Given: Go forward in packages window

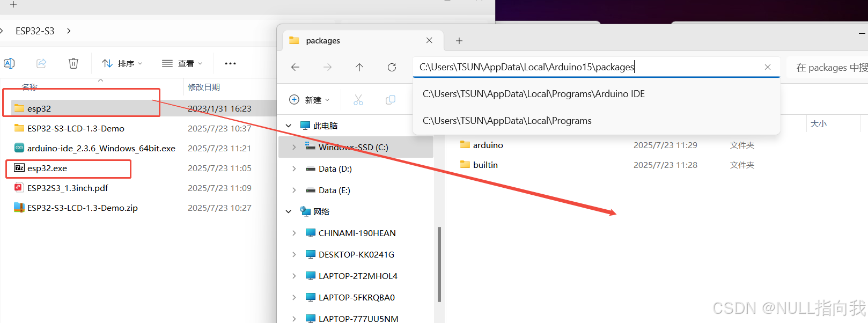Looking at the screenshot, I should pyautogui.click(x=327, y=67).
